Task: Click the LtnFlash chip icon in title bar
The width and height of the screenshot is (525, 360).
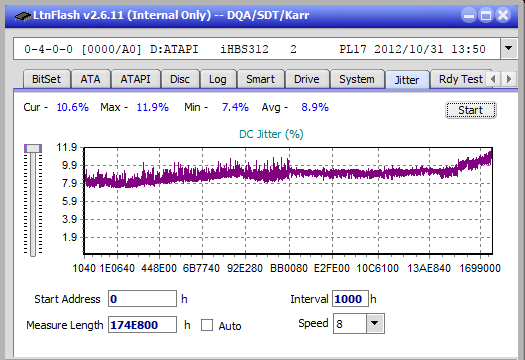Action: coord(23,16)
